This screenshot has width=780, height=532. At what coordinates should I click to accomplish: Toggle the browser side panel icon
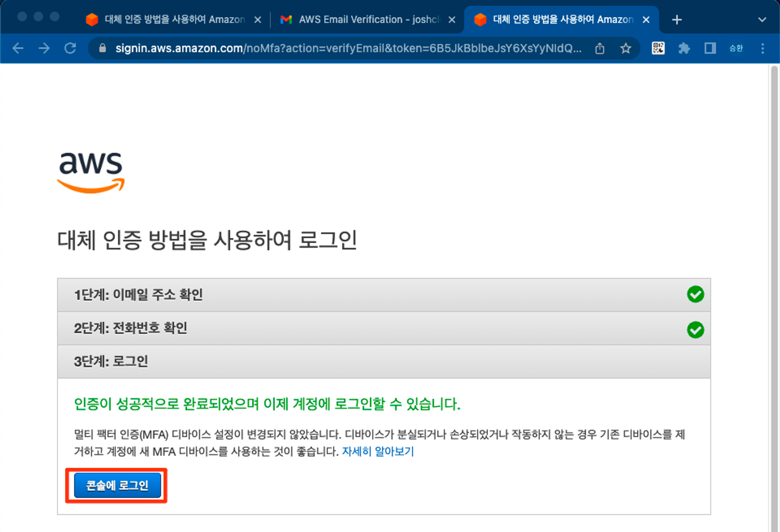click(x=710, y=48)
